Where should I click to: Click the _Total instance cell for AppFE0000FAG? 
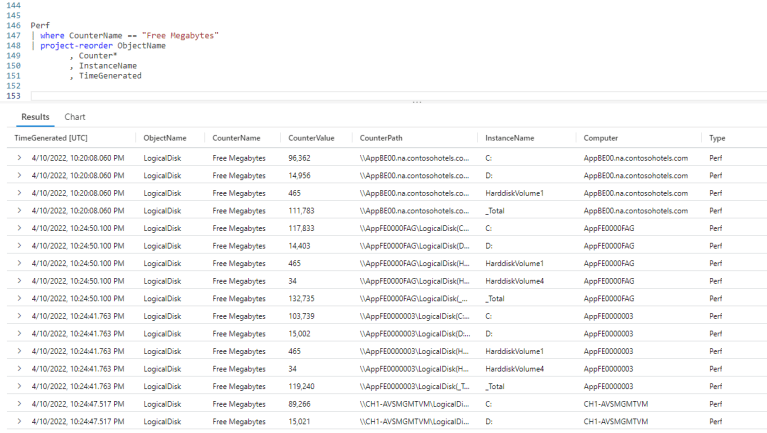[x=495, y=298]
